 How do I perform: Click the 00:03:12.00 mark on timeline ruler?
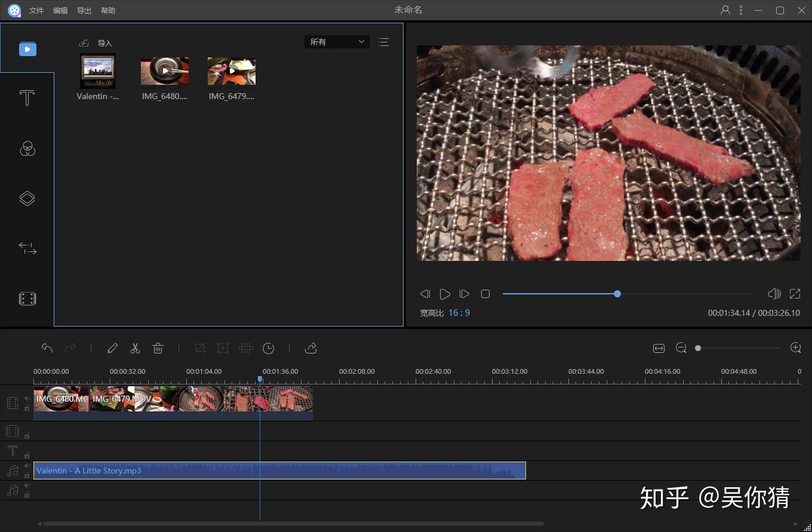point(510,371)
